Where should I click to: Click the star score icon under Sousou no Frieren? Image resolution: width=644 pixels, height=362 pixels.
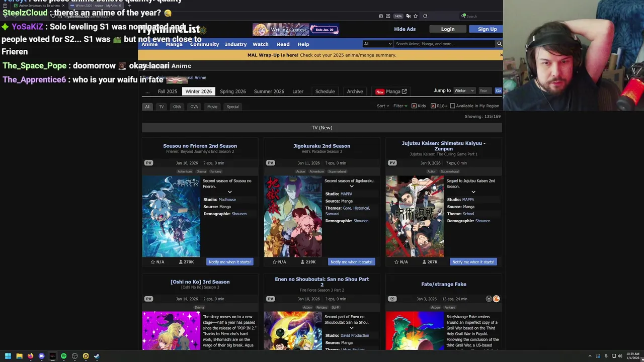pos(152,262)
